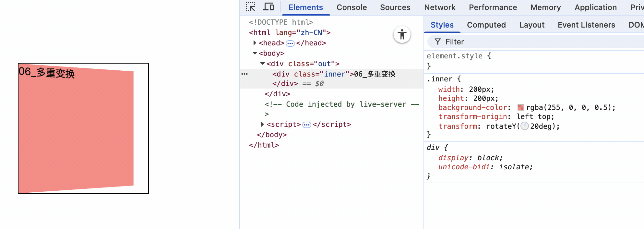This screenshot has height=229, width=644.
Task: Click the filter funnel icon
Action: [438, 42]
